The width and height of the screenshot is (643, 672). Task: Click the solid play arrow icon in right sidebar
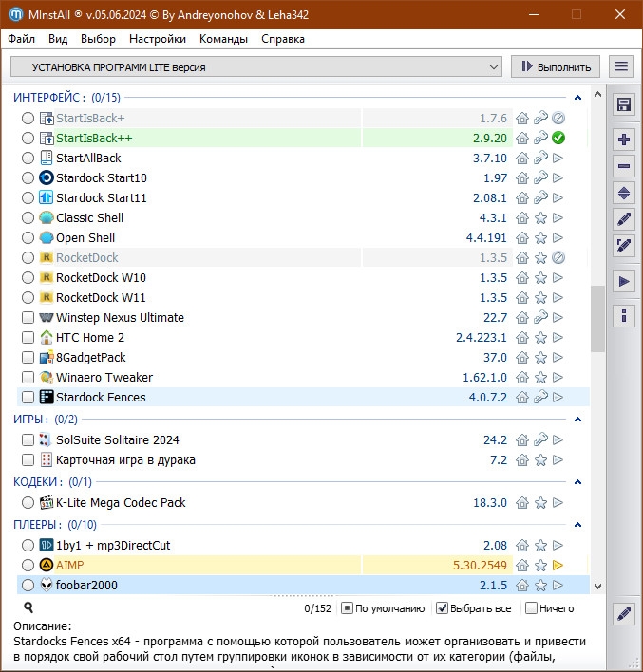click(624, 282)
